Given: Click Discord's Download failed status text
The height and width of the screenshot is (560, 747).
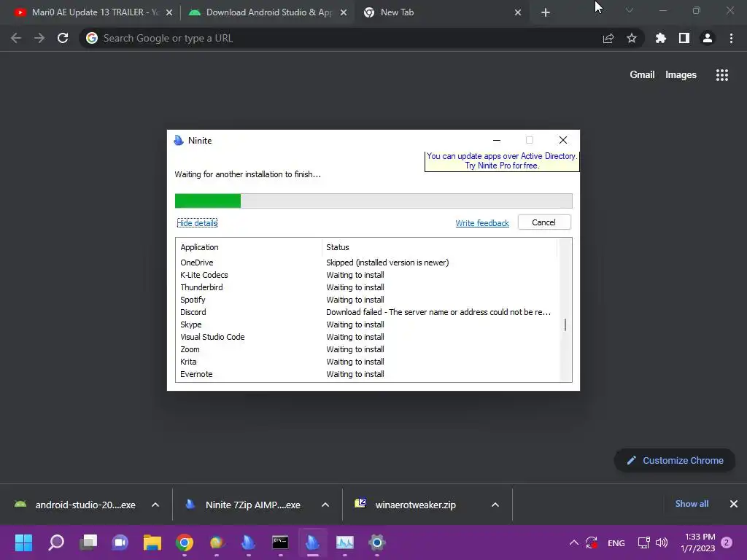Looking at the screenshot, I should 438,312.
